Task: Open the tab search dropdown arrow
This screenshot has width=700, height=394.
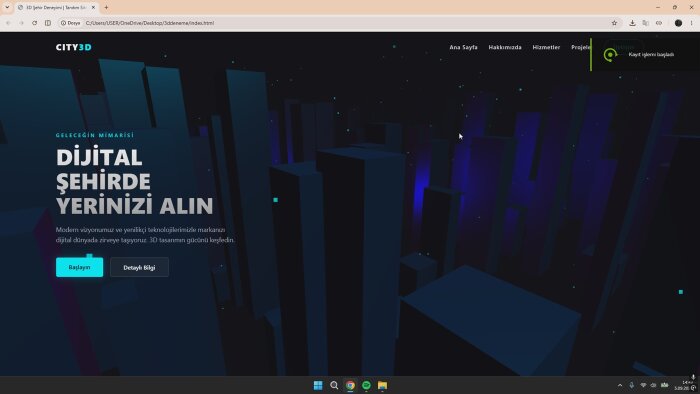Action: (7, 8)
